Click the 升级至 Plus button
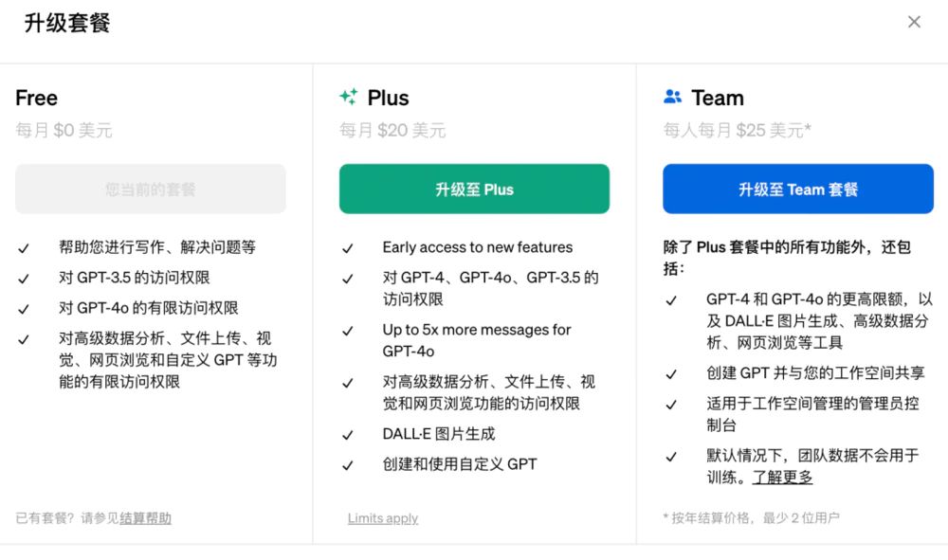 474,189
